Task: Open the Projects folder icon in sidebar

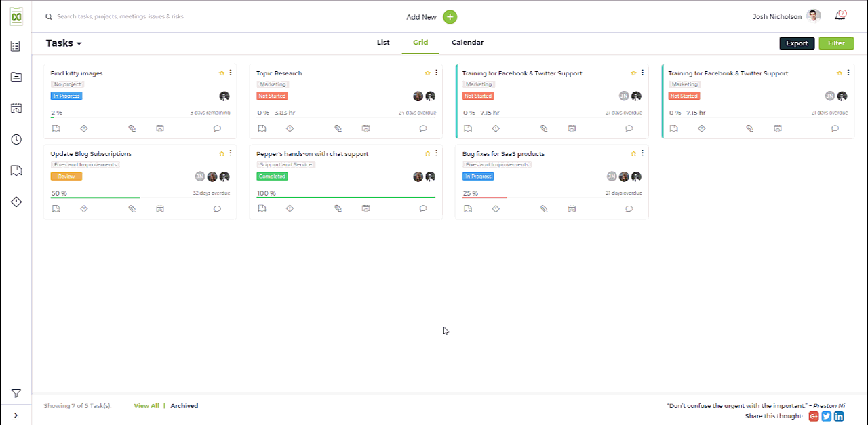Action: [16, 77]
